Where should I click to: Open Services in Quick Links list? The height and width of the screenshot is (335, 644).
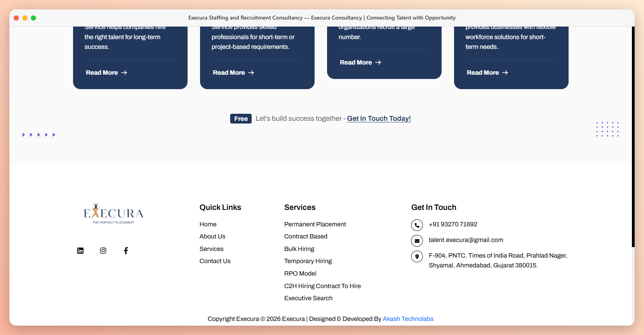(211, 249)
